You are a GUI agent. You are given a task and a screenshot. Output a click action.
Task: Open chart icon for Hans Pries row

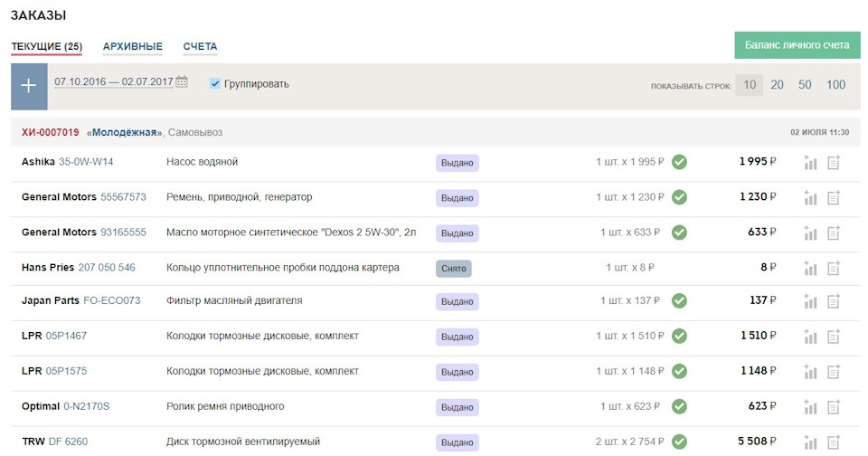pyautogui.click(x=810, y=268)
